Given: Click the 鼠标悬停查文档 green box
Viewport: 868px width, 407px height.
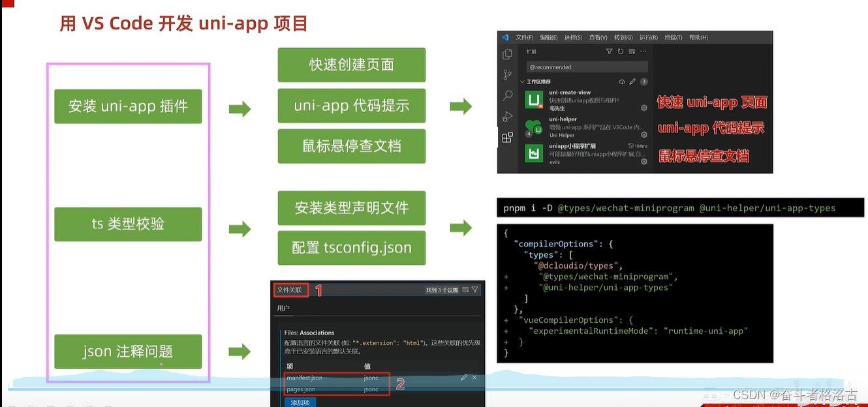Looking at the screenshot, I should click(x=352, y=145).
